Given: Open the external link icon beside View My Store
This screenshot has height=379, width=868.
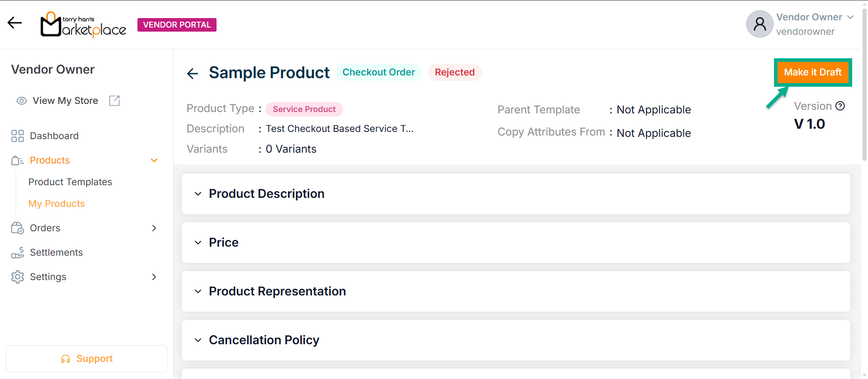Looking at the screenshot, I should [x=114, y=101].
